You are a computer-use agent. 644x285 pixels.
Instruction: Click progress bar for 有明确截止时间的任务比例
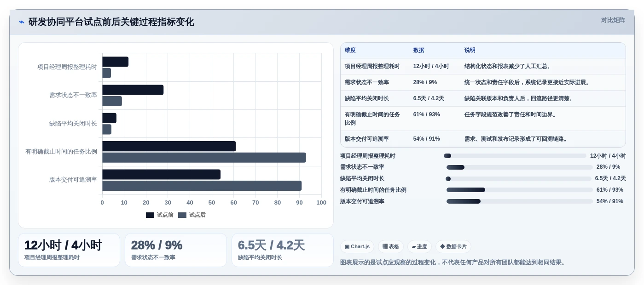tap(520, 190)
